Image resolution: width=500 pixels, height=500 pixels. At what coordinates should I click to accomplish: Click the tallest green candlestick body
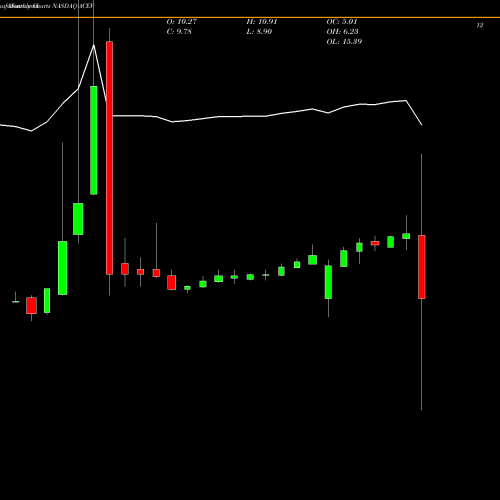(94, 140)
